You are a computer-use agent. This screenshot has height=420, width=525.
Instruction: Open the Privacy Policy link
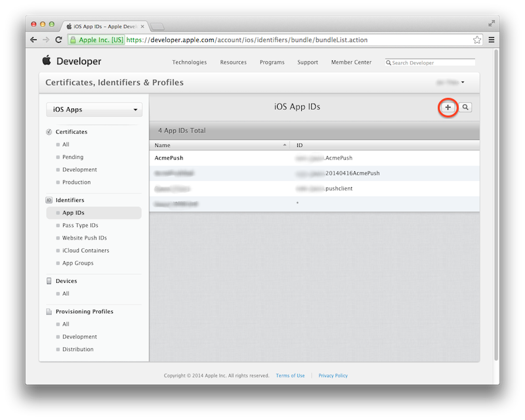tap(333, 375)
